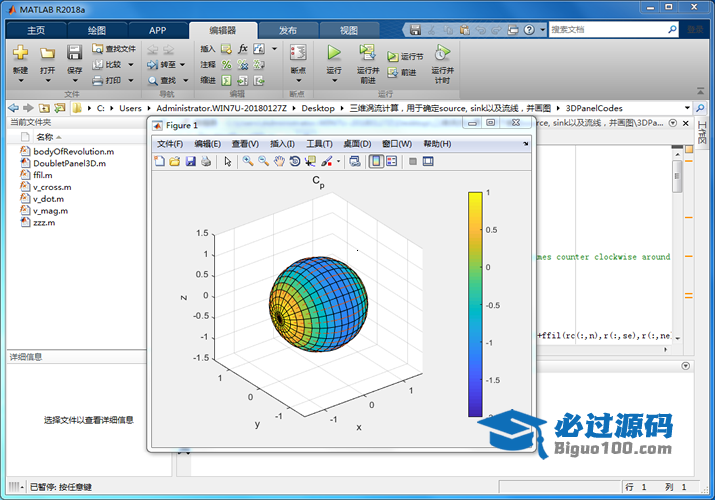Toggle the Insert Colorbar button
Viewport: 715px width, 500px height.
point(376,161)
